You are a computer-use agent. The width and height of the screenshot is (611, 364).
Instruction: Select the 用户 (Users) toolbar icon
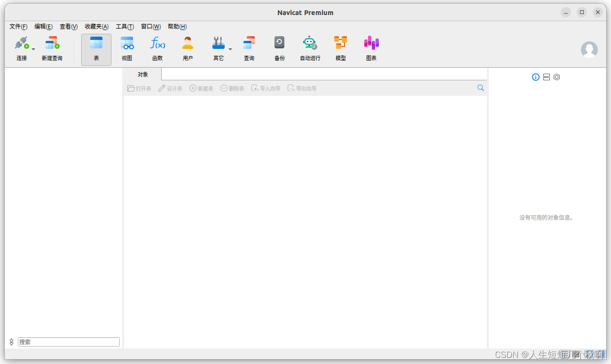[x=188, y=48]
